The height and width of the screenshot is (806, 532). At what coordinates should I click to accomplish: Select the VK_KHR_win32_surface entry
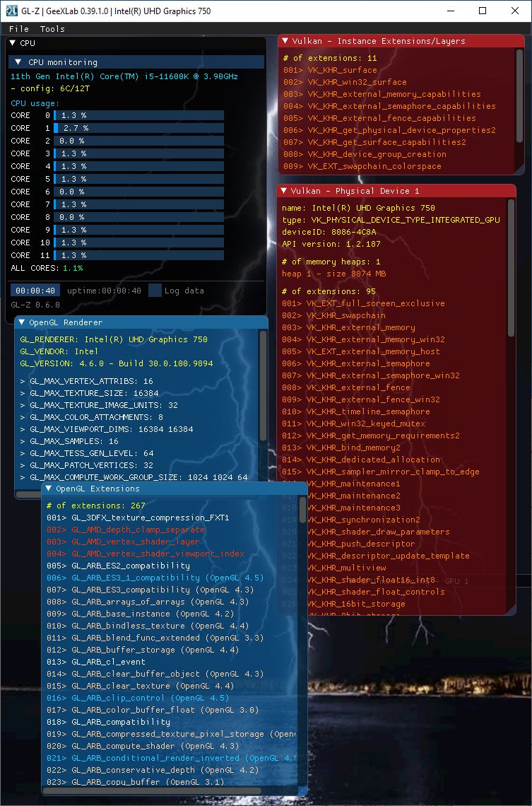pos(345,82)
